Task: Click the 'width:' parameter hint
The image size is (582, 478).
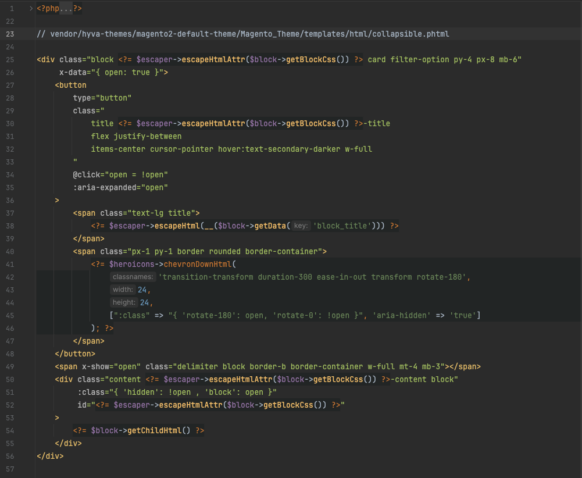Action: 122,289
